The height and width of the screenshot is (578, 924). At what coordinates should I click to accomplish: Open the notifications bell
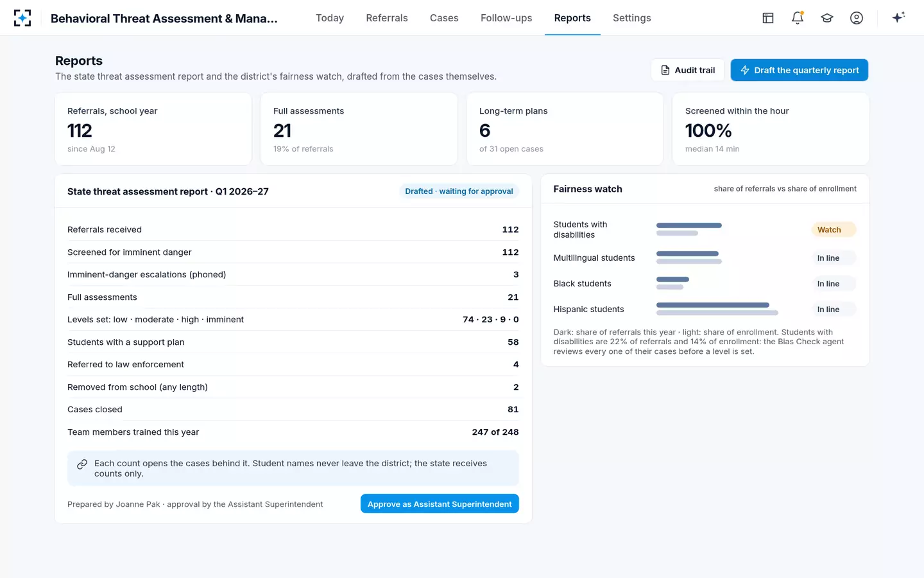click(x=798, y=18)
